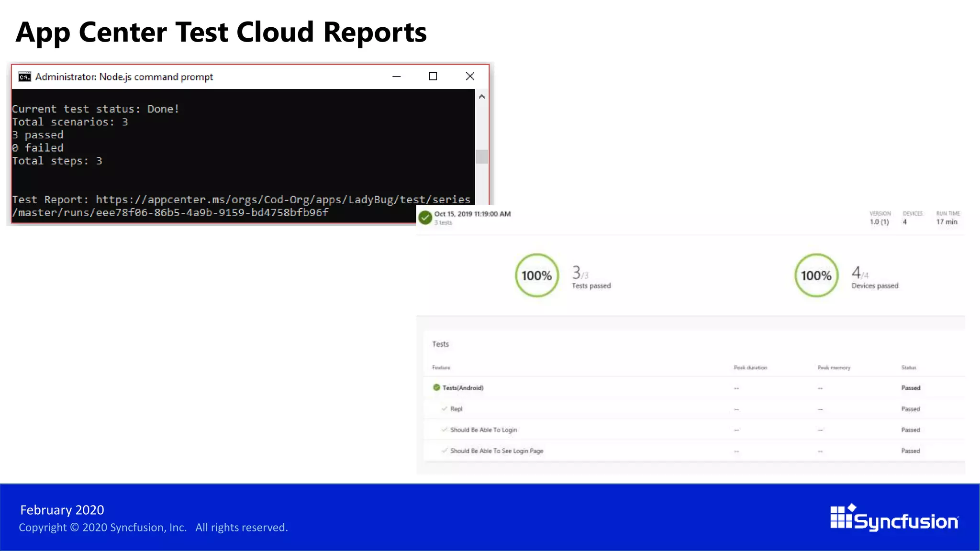Click the Status column header

(x=909, y=368)
